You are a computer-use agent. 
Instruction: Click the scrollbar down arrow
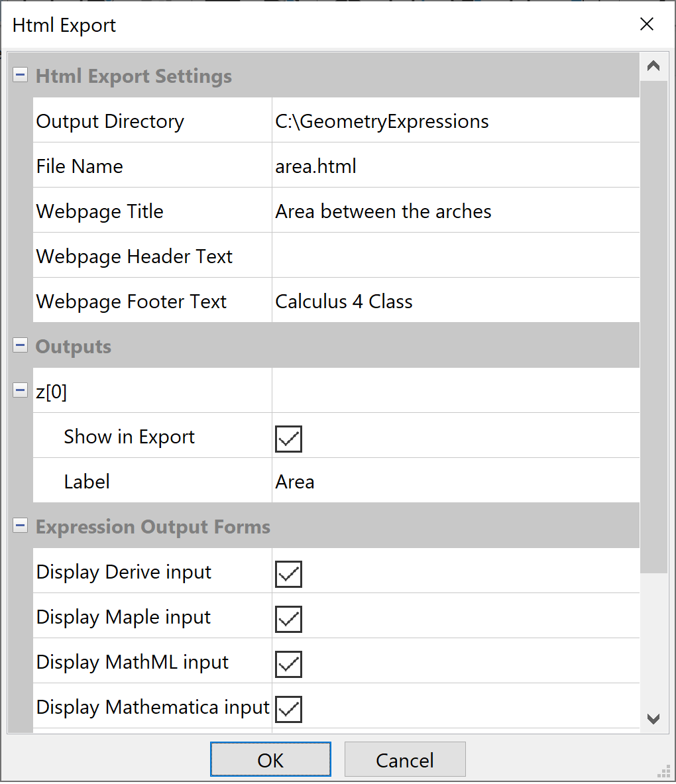653,719
